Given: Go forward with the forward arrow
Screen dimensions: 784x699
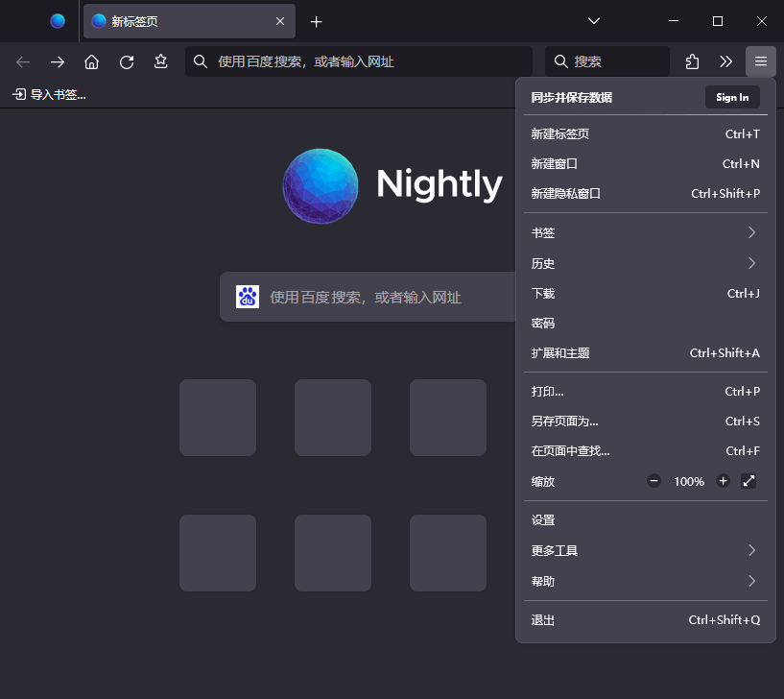Looking at the screenshot, I should 58,62.
